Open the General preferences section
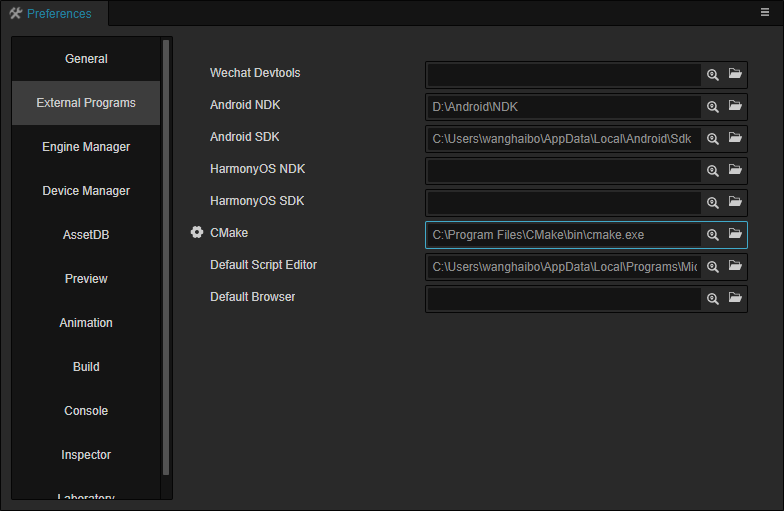 click(x=86, y=59)
